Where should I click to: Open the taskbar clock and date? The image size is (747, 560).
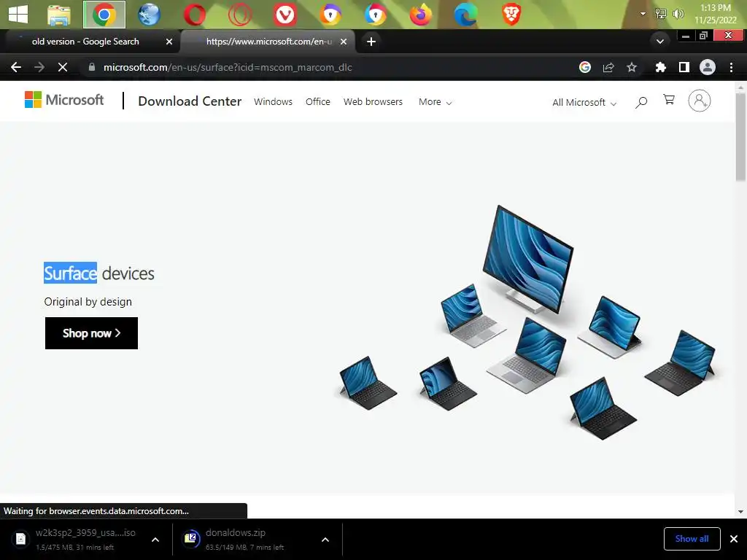(x=716, y=14)
